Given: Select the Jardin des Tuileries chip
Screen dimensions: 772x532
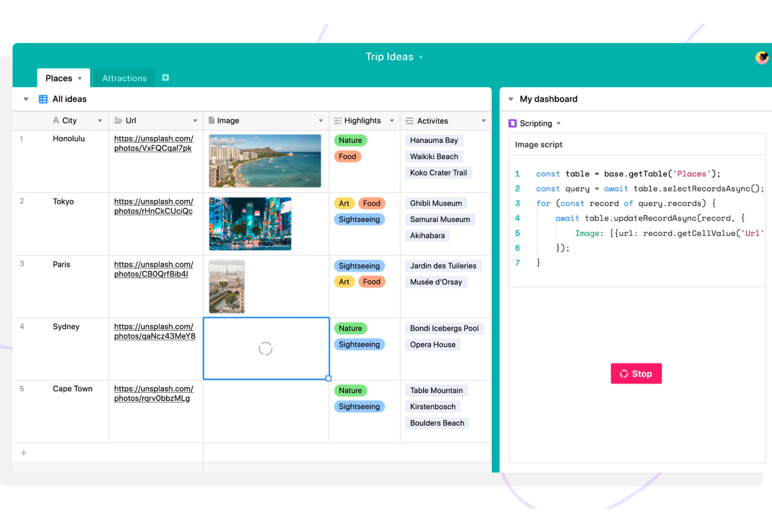Looking at the screenshot, I should tap(443, 266).
